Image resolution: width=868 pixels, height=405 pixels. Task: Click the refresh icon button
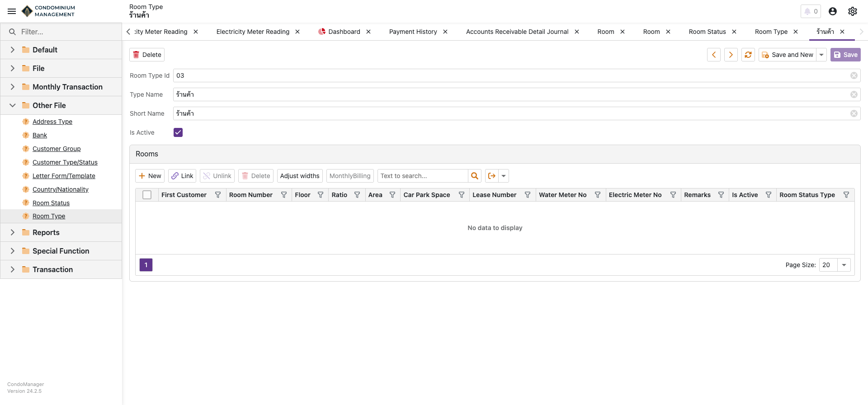pyautogui.click(x=748, y=55)
